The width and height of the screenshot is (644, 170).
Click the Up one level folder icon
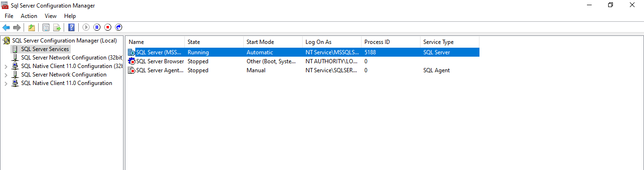31,27
